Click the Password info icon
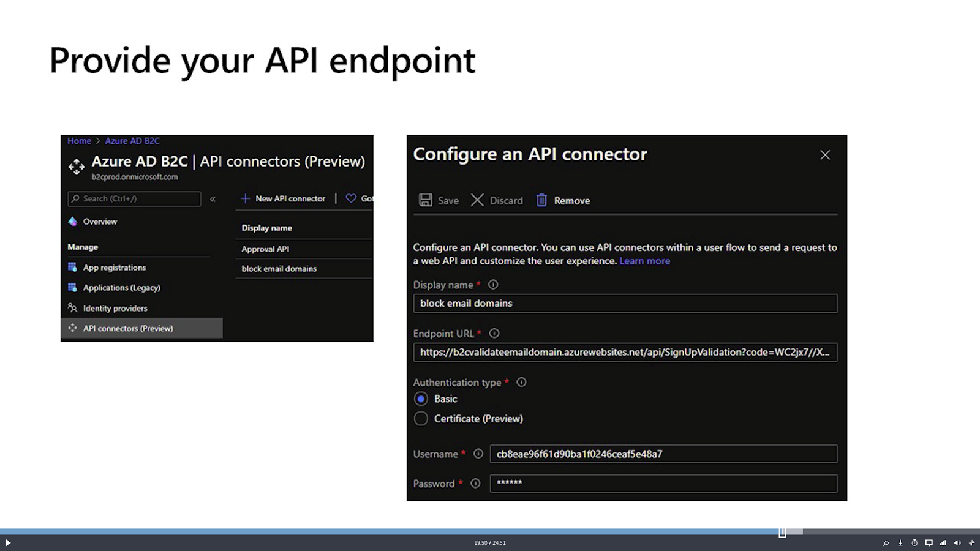980x551 pixels. click(x=475, y=483)
